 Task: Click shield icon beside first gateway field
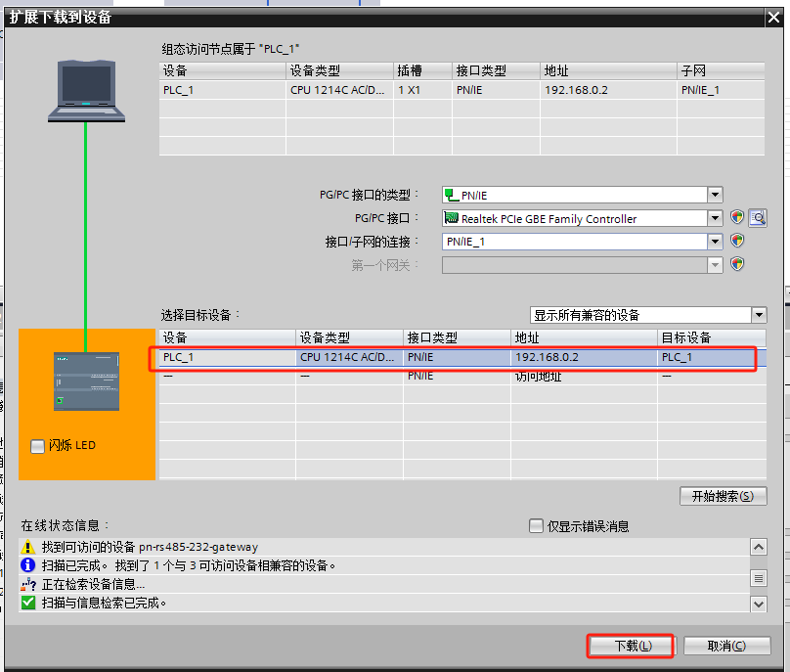[x=737, y=264]
